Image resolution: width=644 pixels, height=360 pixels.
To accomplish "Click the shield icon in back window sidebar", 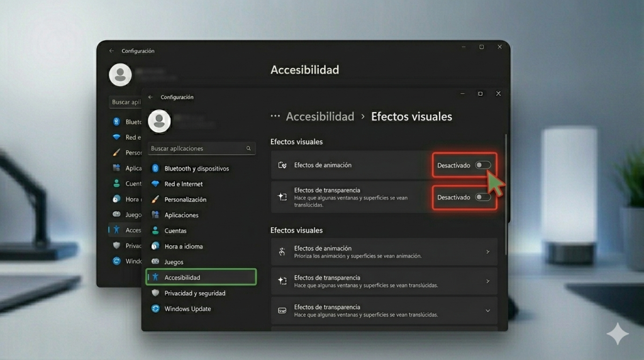I will click(116, 245).
